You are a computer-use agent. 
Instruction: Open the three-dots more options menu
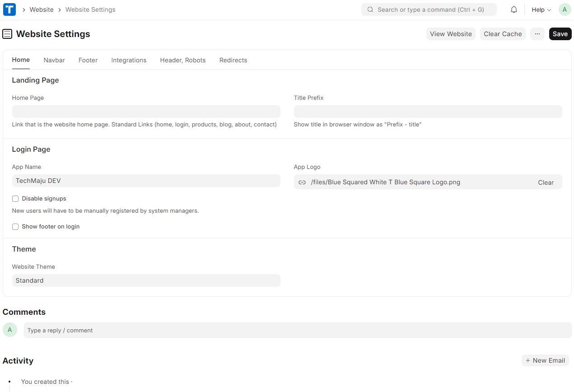click(x=537, y=34)
